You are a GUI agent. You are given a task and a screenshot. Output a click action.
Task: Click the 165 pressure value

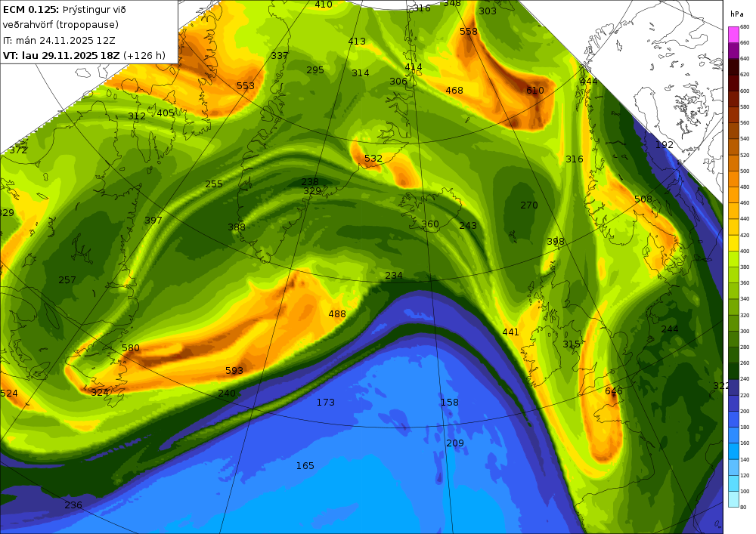tap(305, 465)
